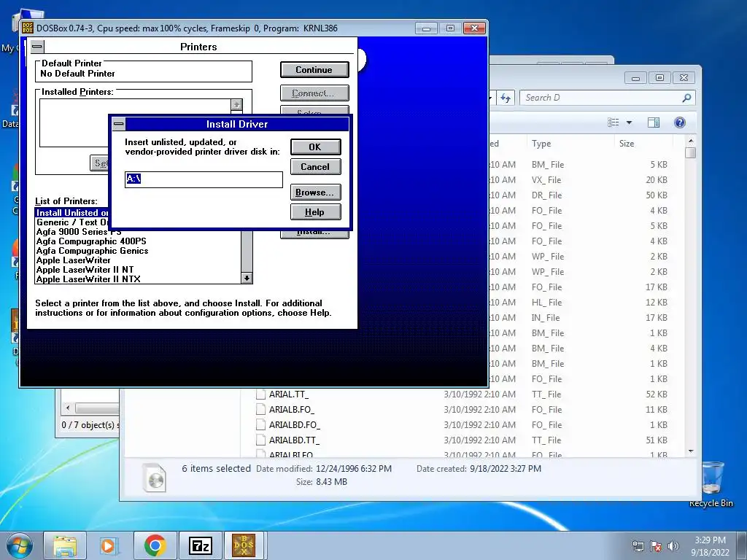Click the A:\ driver path input field
The image size is (747, 560).
[x=204, y=179]
